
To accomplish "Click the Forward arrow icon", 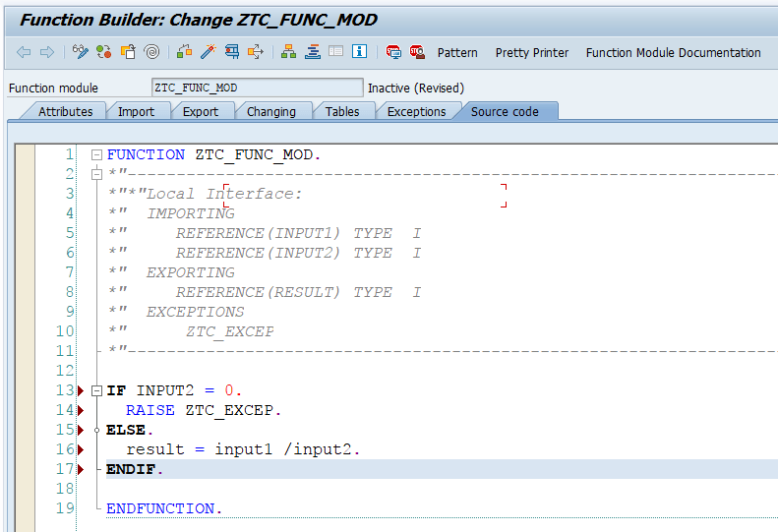I will 47,52.
